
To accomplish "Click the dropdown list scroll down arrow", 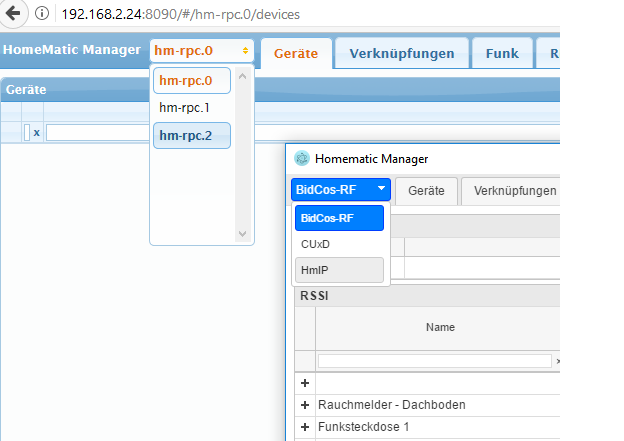I will click(242, 234).
